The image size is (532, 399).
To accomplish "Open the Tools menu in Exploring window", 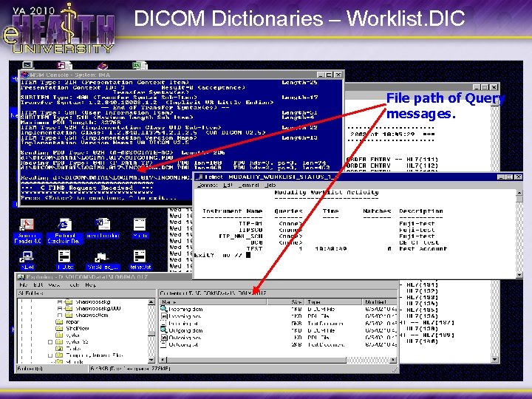I will pyautogui.click(x=75, y=284).
